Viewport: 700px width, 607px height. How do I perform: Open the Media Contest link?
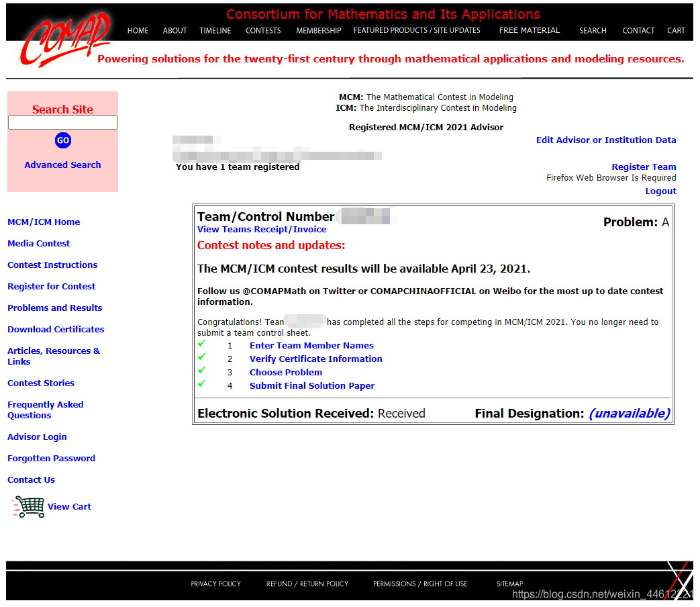39,244
